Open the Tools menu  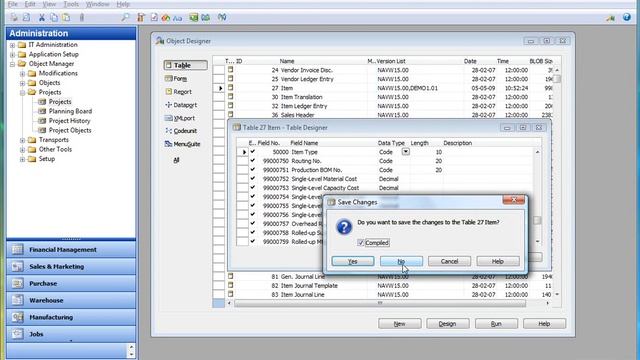tap(71, 4)
